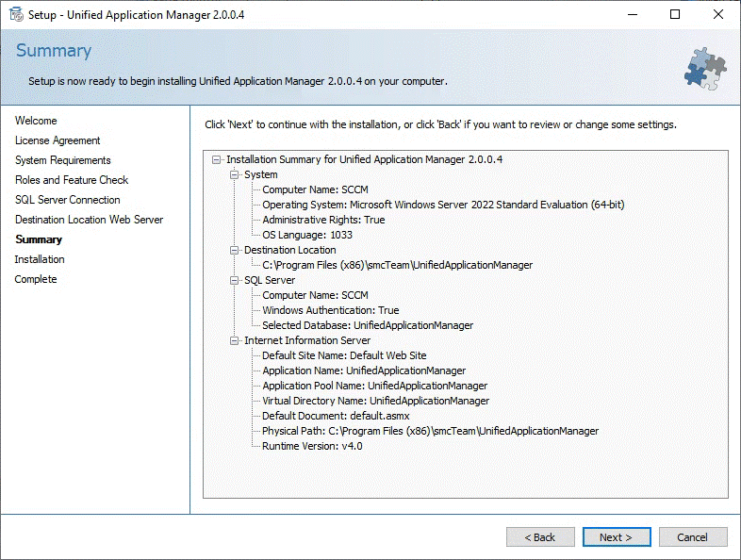
Task: Click the Next button to begin installation
Action: 617,537
